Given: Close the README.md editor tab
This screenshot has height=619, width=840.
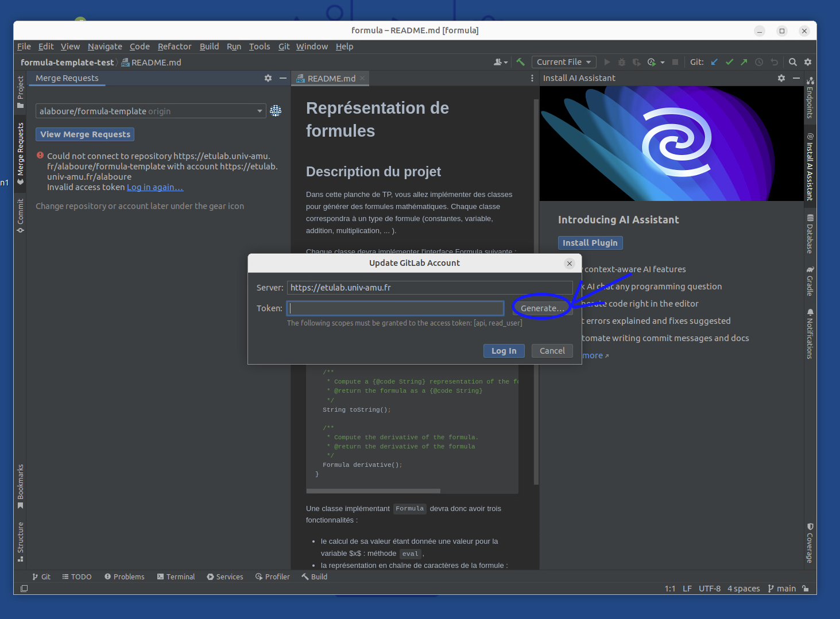Looking at the screenshot, I should coord(362,78).
